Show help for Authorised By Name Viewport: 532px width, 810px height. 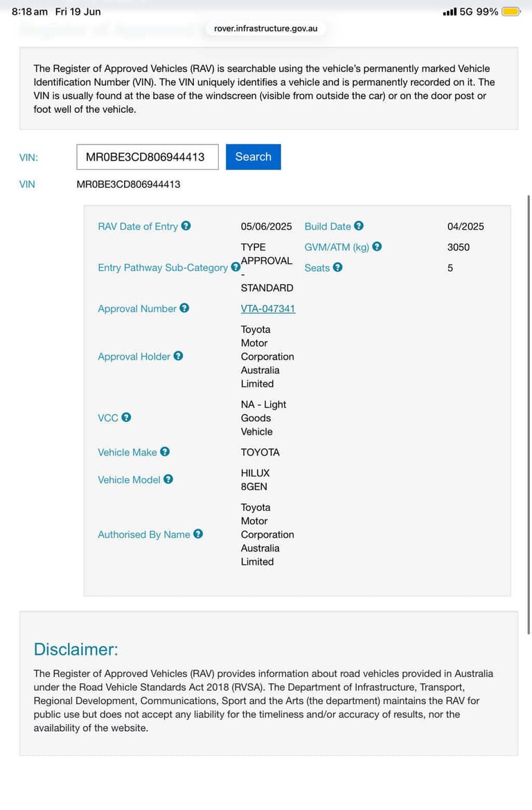pyautogui.click(x=198, y=534)
